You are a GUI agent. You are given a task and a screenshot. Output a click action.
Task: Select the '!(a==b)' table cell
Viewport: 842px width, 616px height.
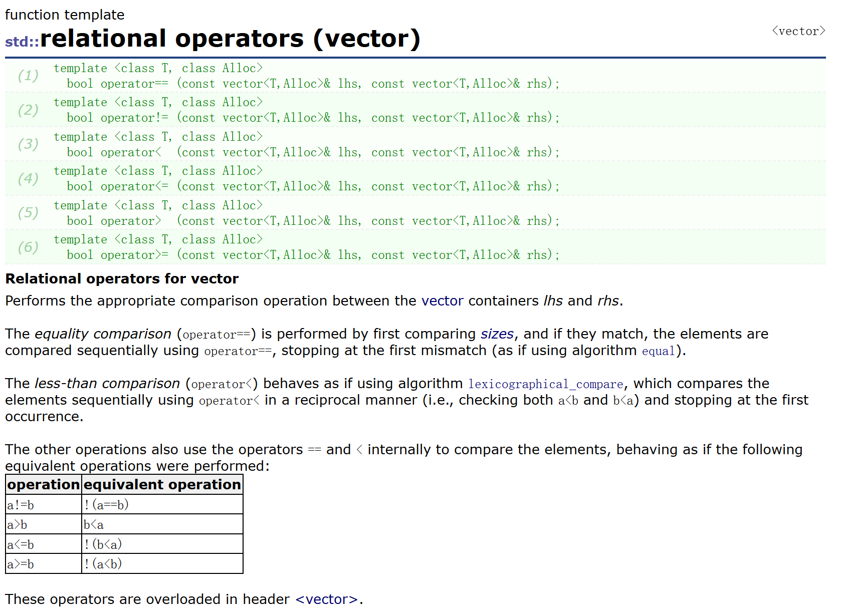[162, 505]
